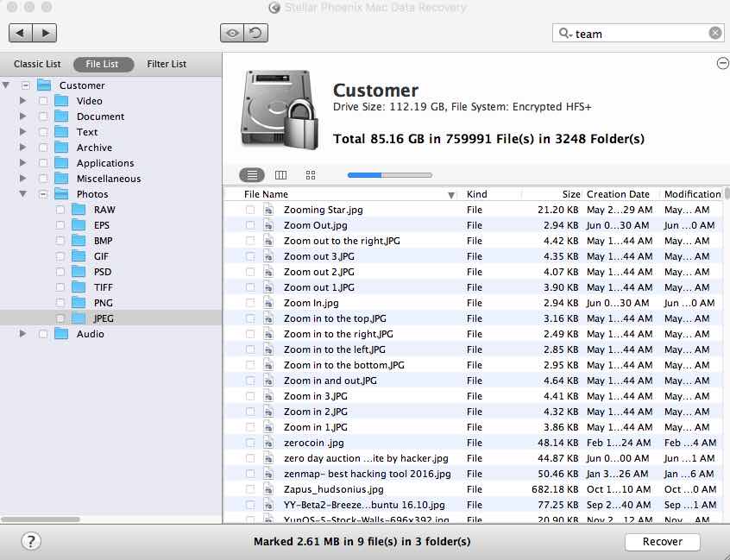Open help with question mark icon
Screen dimensions: 730x560
[31, 542]
